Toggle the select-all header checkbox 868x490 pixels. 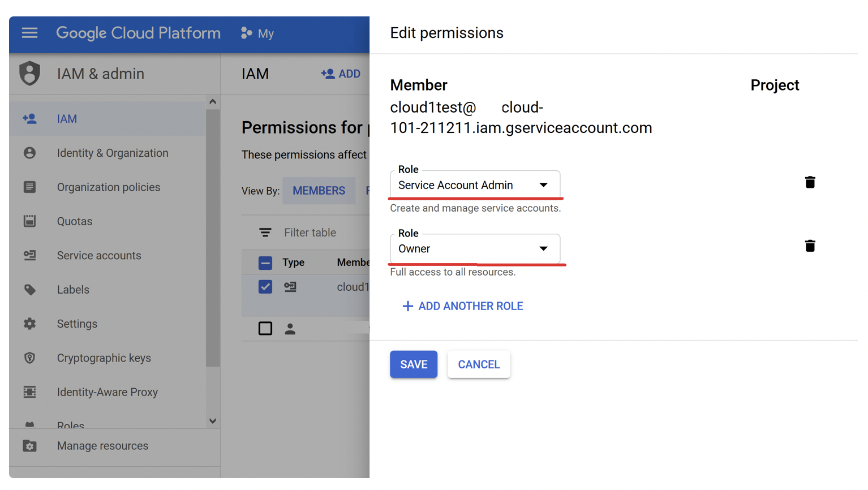(x=265, y=263)
